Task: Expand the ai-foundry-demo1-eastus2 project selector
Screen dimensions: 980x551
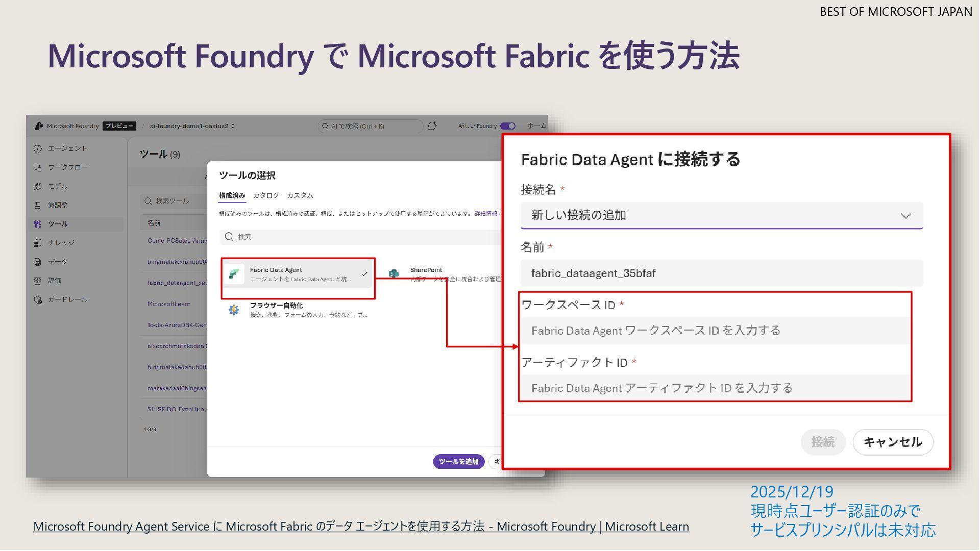Action: [191, 126]
